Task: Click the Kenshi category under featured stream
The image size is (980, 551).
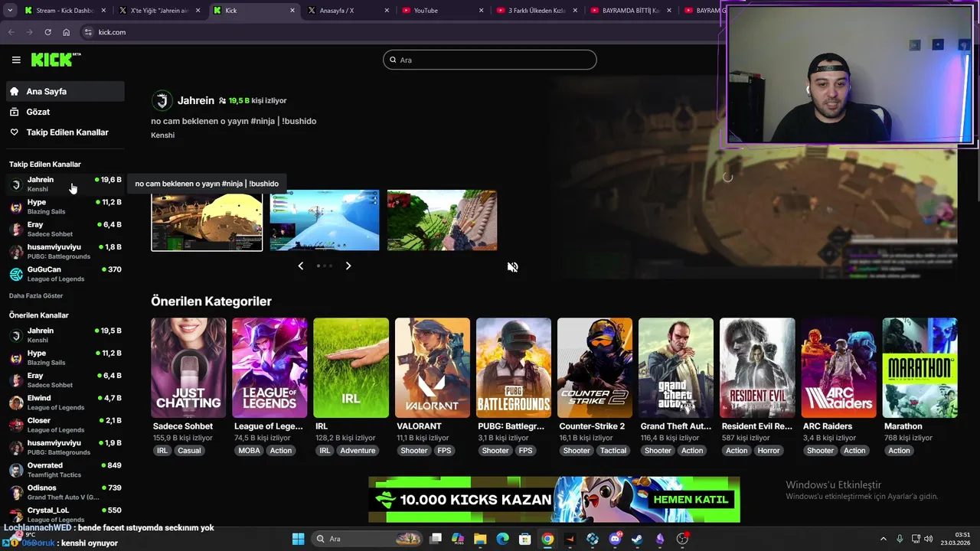Action: [x=162, y=135]
